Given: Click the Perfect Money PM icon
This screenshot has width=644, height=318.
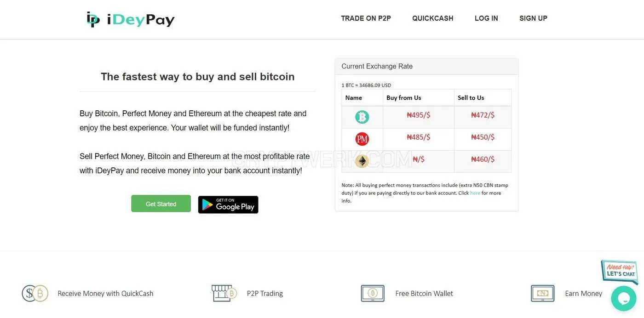Looking at the screenshot, I should click(x=362, y=139).
